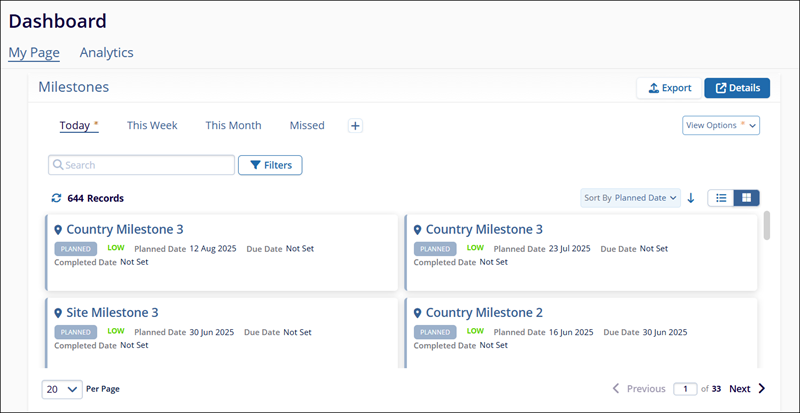The width and height of the screenshot is (800, 413).
Task: Open the Filters panel
Action: [x=270, y=165]
